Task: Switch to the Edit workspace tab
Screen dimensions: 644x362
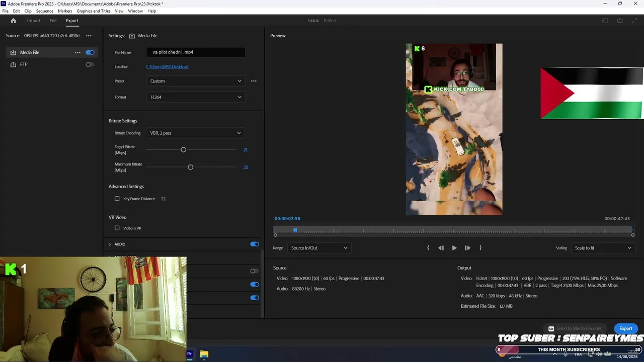Action: 53,21
